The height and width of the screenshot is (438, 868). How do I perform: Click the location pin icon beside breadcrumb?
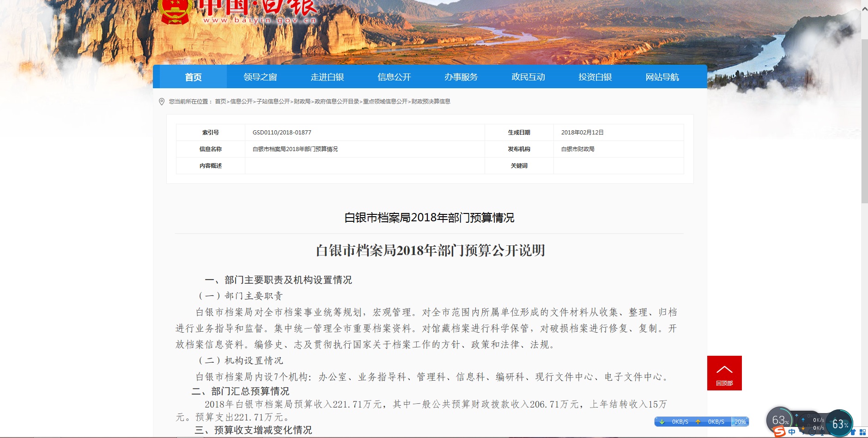[161, 102]
